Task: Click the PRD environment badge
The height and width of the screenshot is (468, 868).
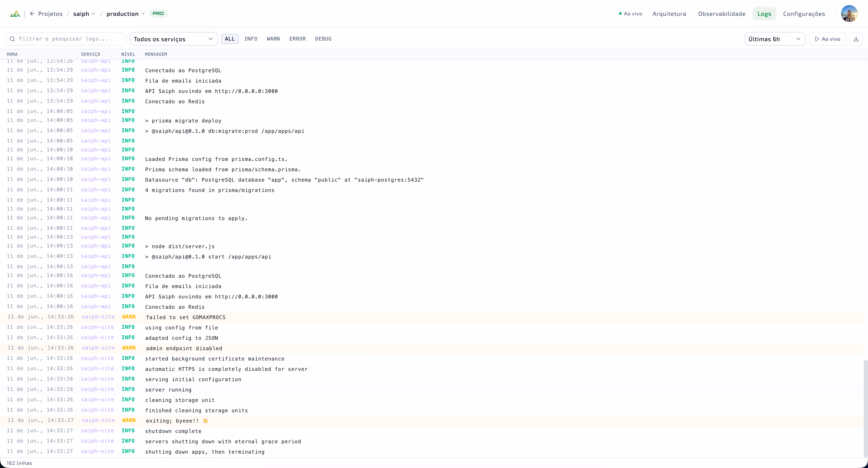Action: tap(158, 14)
